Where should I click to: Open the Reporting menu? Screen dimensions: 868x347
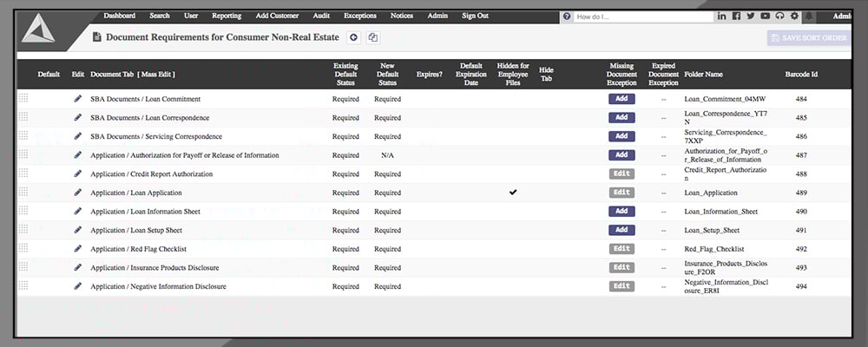[x=227, y=16]
